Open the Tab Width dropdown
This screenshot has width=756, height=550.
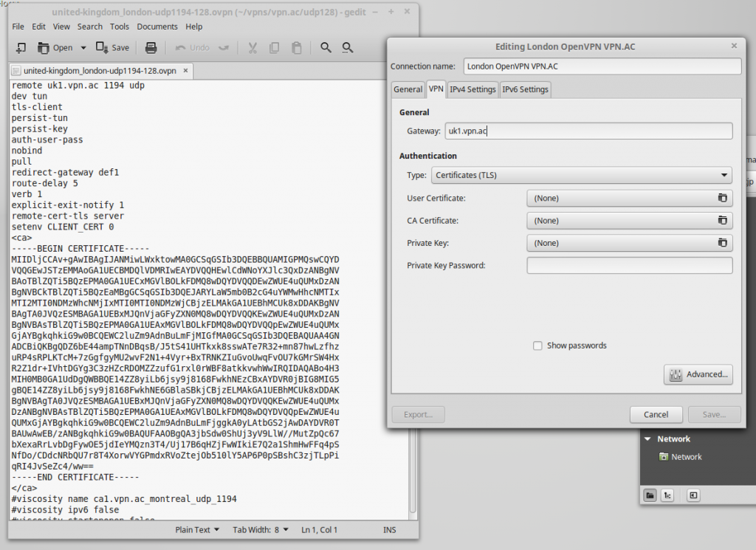click(x=261, y=530)
